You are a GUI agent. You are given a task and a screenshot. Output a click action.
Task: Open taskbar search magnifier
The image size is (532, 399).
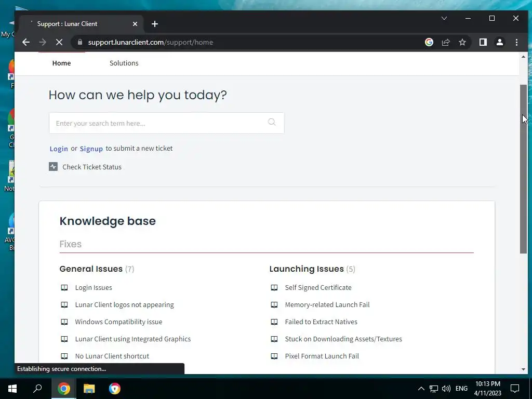pyautogui.click(x=37, y=389)
